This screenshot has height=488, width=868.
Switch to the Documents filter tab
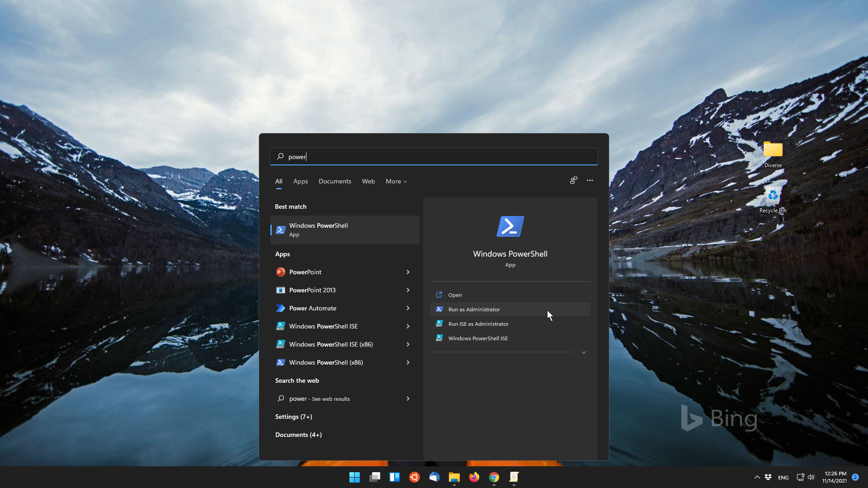click(x=335, y=181)
